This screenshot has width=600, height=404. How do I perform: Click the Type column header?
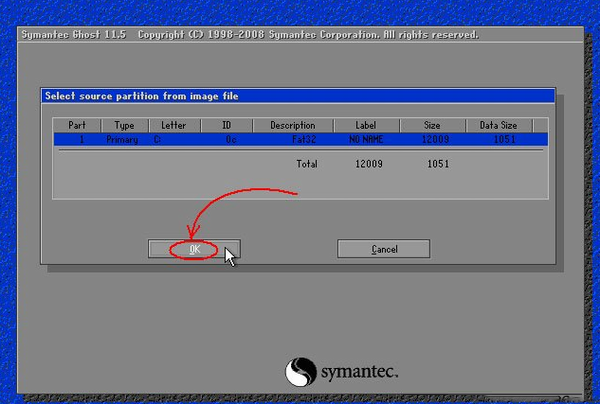(124, 125)
